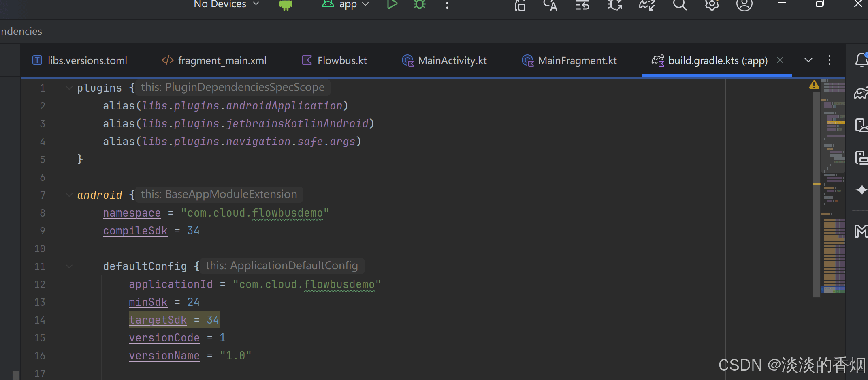This screenshot has width=868, height=380.
Task: Switch to libs.versions.toml tab
Action: tap(80, 60)
